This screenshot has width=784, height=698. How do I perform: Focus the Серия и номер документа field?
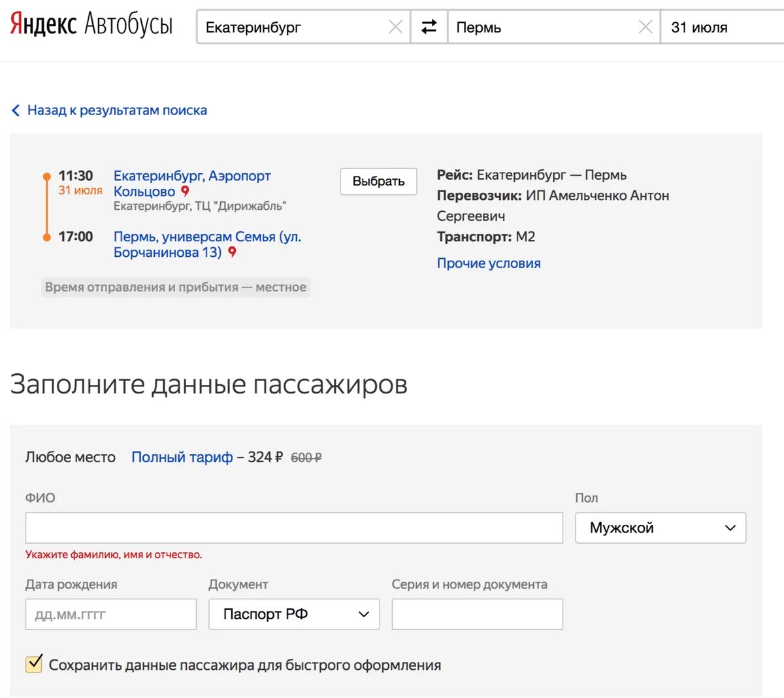478,614
